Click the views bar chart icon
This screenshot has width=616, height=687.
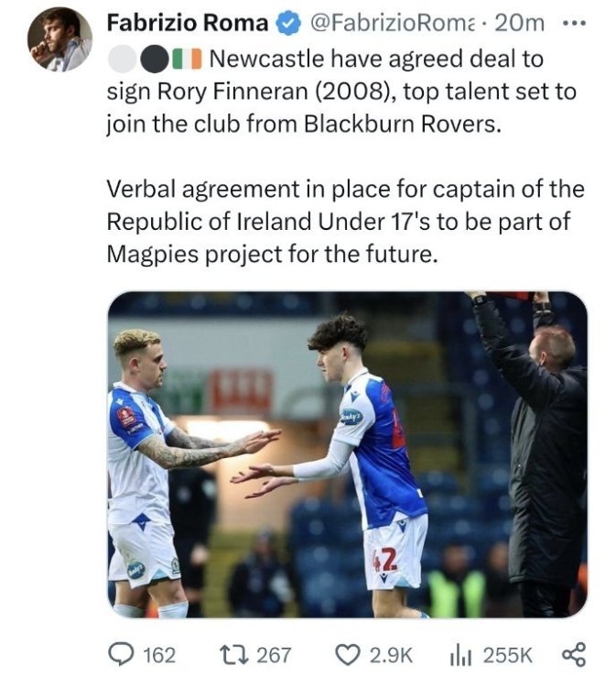point(459,654)
